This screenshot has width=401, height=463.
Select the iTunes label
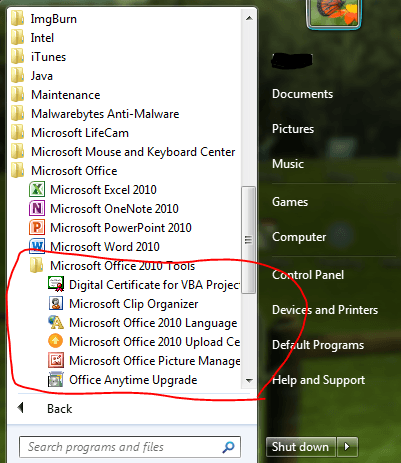[x=49, y=57]
